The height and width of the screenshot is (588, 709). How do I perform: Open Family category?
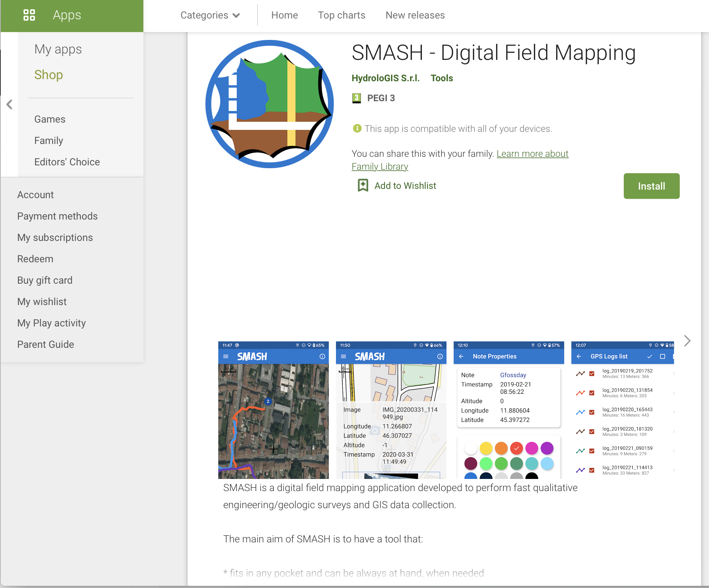(x=49, y=140)
